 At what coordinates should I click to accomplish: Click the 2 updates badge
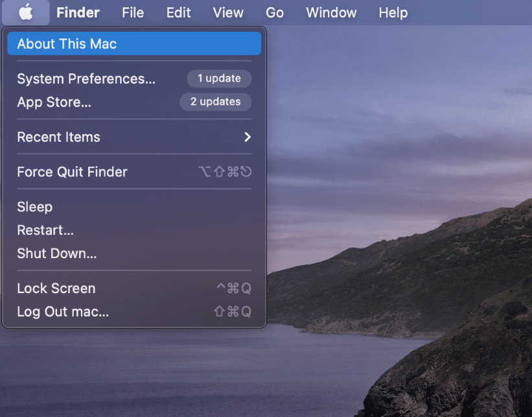215,102
